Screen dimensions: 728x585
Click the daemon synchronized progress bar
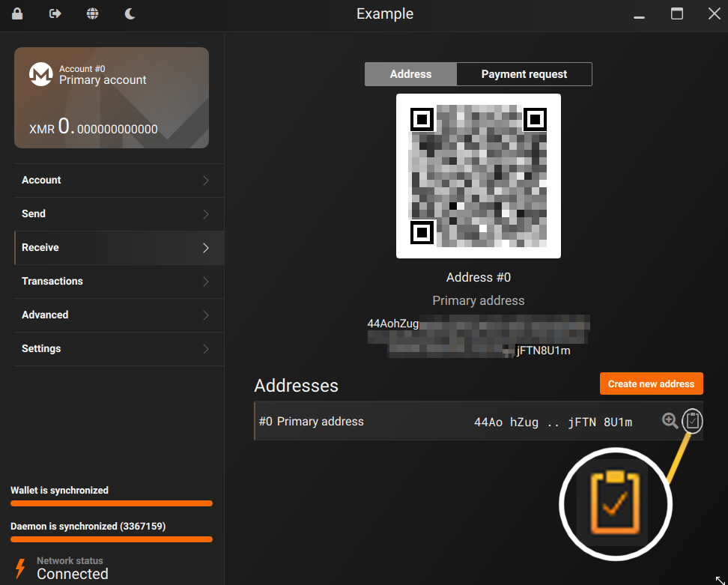coord(112,539)
